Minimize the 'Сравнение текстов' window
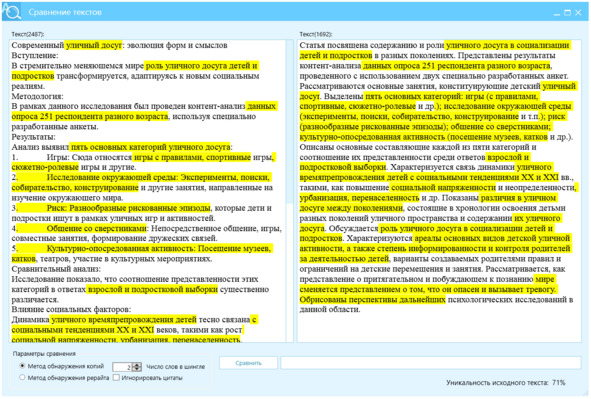This screenshot has height=399, width=591. click(x=557, y=13)
